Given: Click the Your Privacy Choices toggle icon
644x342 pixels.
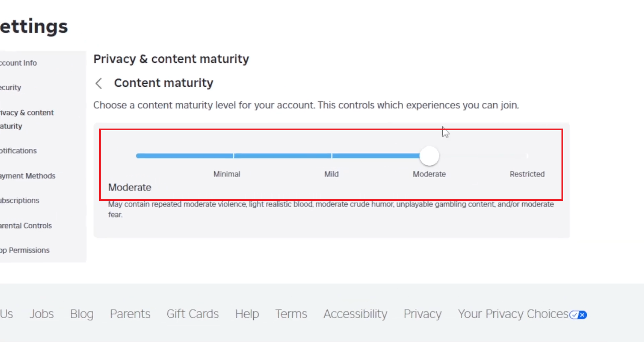Looking at the screenshot, I should (x=578, y=315).
